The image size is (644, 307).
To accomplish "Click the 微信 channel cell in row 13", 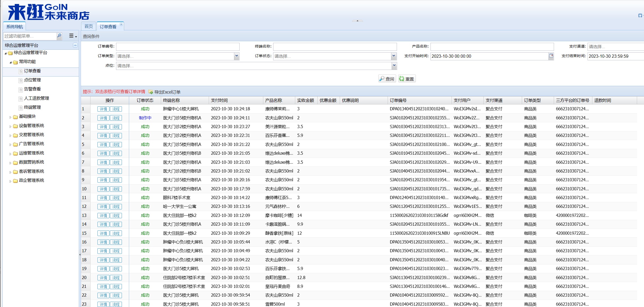I will [490, 215].
